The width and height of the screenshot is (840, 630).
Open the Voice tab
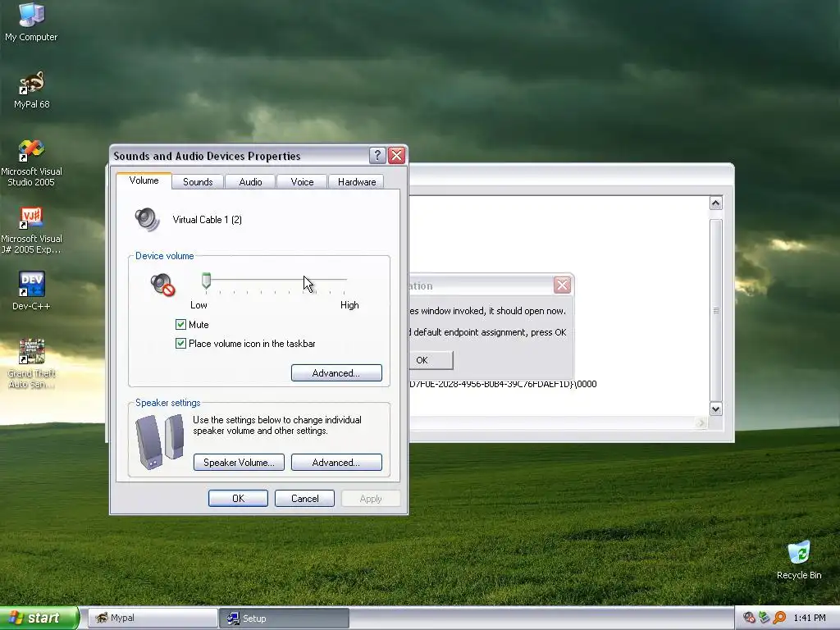pyautogui.click(x=302, y=182)
